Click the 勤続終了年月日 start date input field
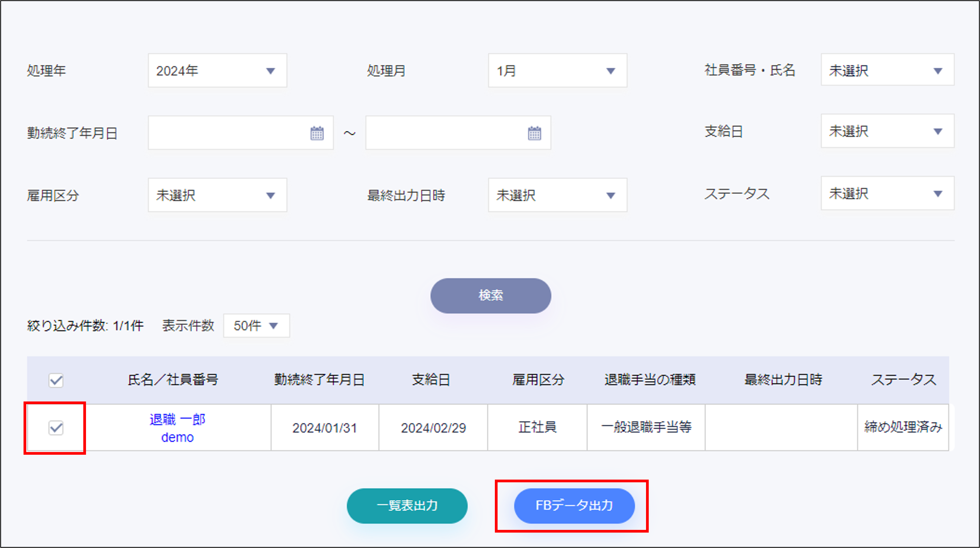980x548 pixels. click(x=228, y=133)
